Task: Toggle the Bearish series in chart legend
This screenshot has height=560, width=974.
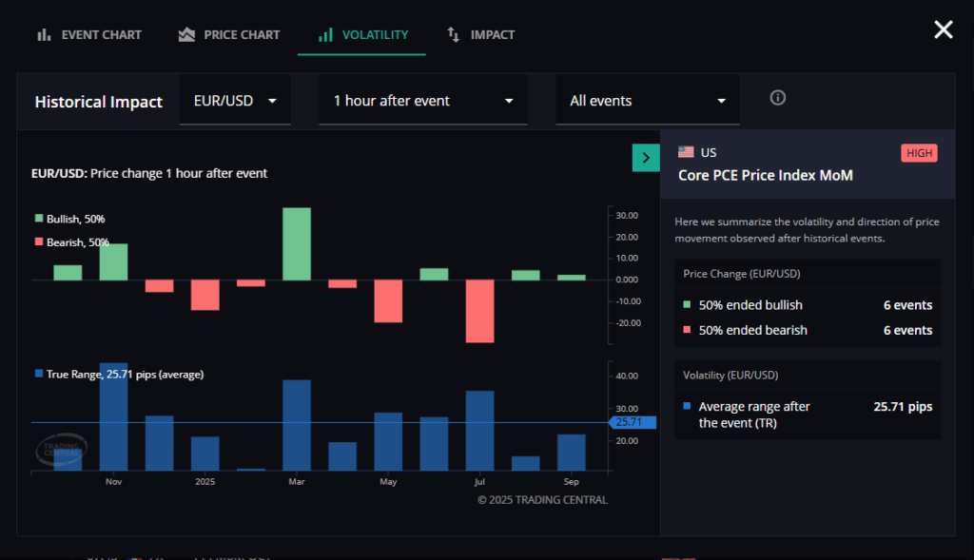Action: (71, 242)
